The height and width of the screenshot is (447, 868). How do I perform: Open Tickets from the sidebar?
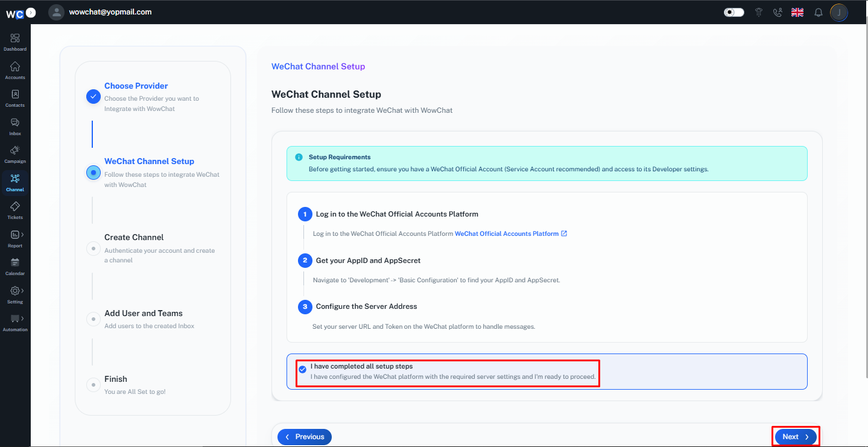15,211
